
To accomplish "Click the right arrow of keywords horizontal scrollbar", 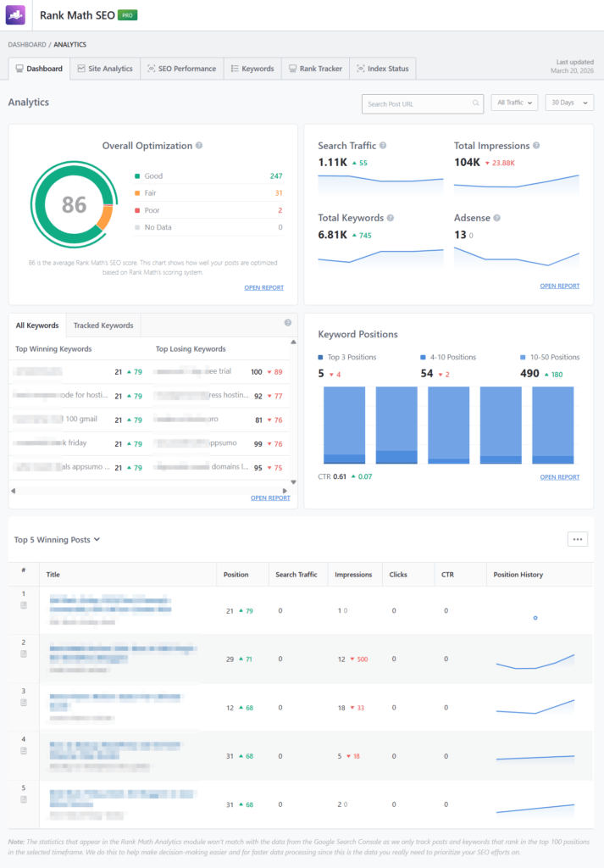I will [285, 491].
